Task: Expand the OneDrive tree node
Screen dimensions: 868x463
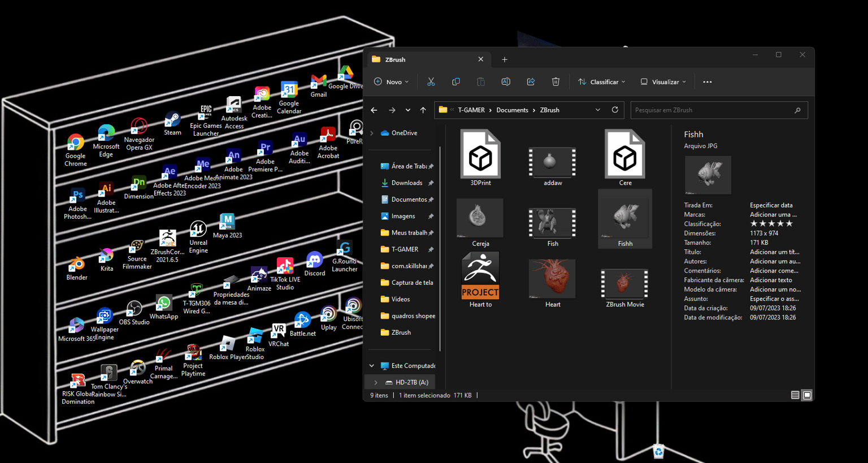Action: click(372, 133)
